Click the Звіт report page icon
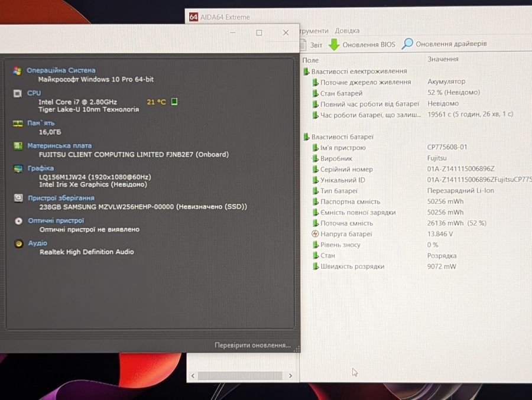This screenshot has height=400, width=532. 303,44
